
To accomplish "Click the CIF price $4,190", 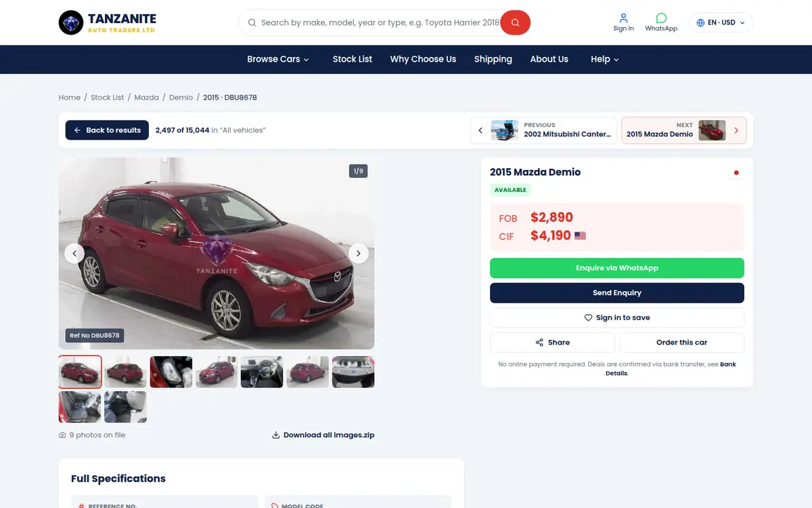I will coord(551,236).
